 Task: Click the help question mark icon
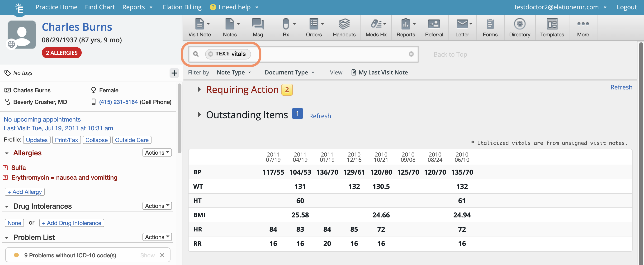[213, 7]
